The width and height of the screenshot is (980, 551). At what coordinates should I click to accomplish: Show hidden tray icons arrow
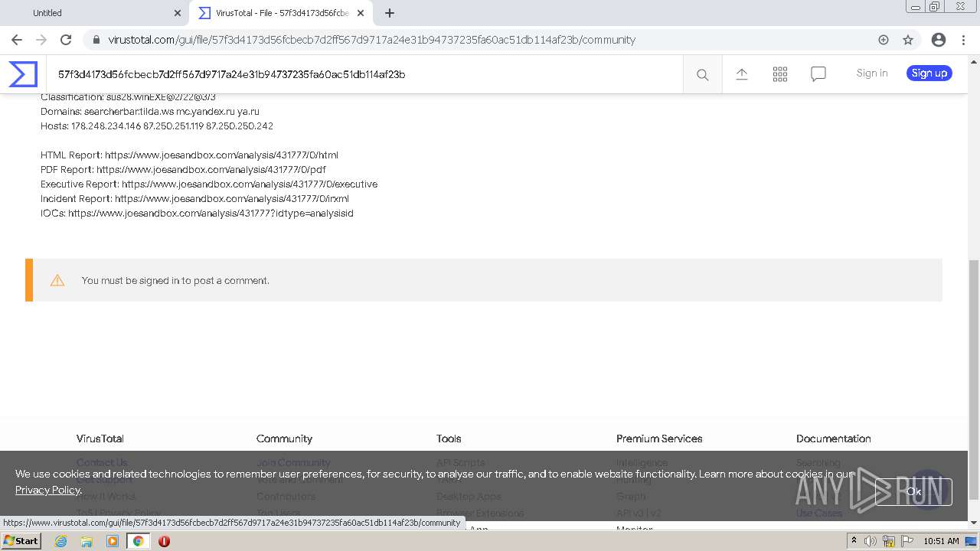click(x=854, y=541)
